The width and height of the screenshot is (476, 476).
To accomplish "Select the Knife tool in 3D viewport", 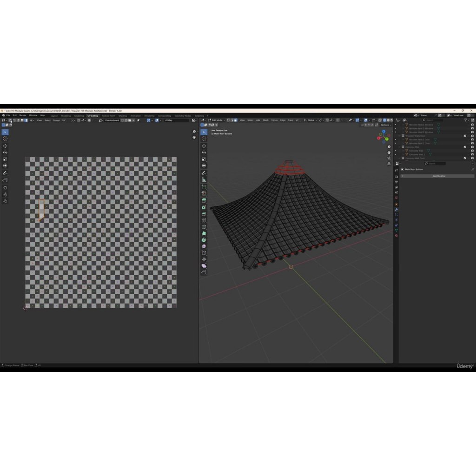I will point(204,227).
